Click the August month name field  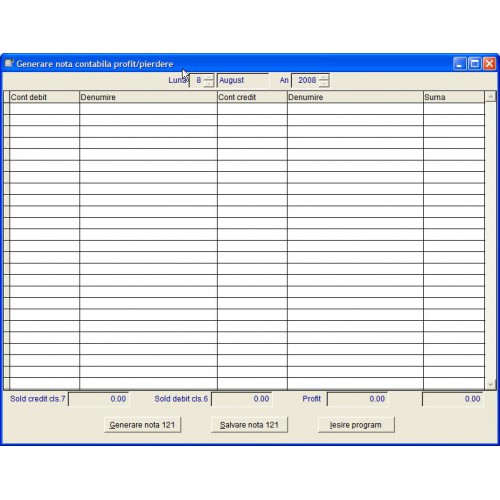(243, 80)
